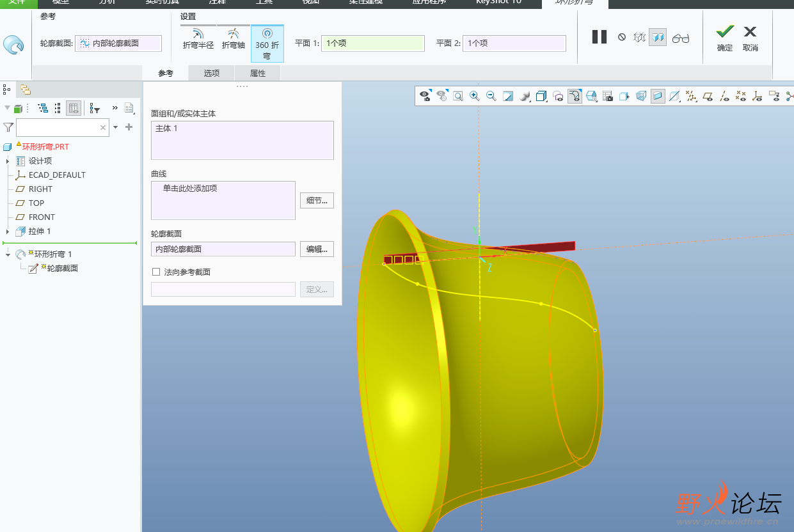Viewport: 794px width, 532px height.
Task: Switch to the 属性 tab
Action: pyautogui.click(x=258, y=74)
